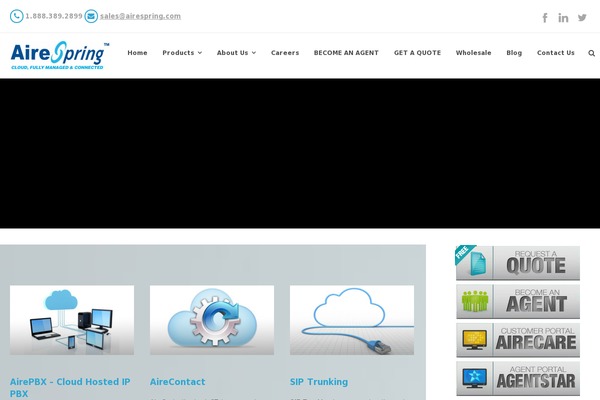This screenshot has width=600, height=400.
Task: Open the AirePBX cloud devices thumbnail
Action: [72, 320]
